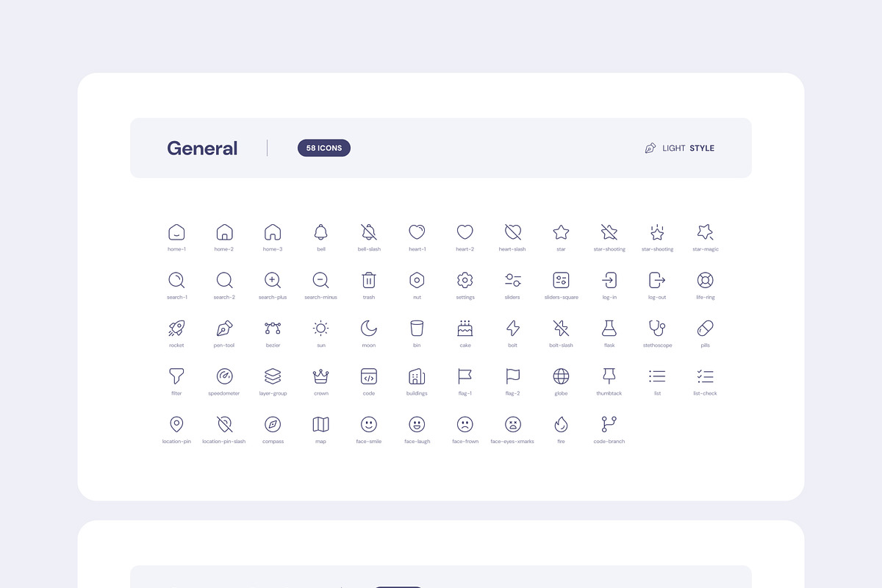This screenshot has width=882, height=588.
Task: Choose the star-magic icon
Action: (x=706, y=232)
